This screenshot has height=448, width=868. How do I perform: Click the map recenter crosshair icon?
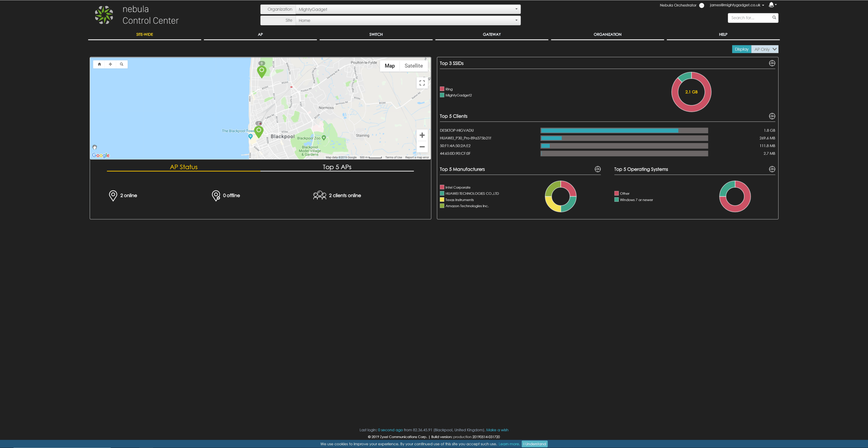(x=111, y=64)
